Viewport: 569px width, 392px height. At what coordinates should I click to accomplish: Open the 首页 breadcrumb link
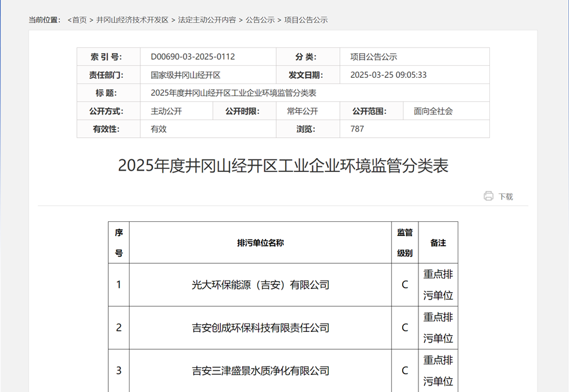point(79,20)
